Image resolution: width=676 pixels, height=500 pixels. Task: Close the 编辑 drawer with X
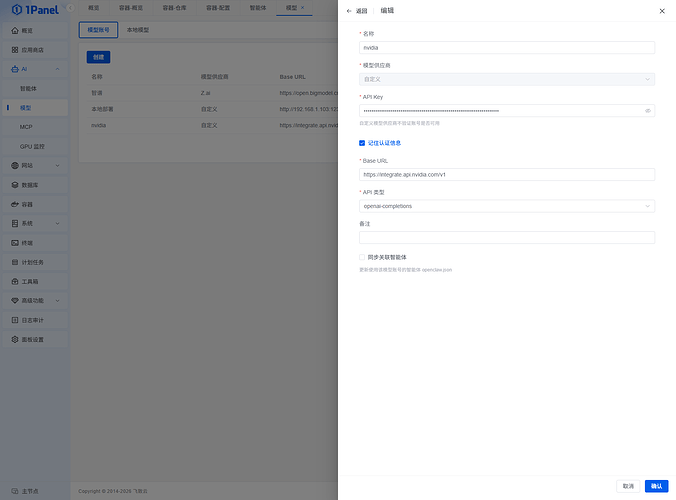click(661, 11)
